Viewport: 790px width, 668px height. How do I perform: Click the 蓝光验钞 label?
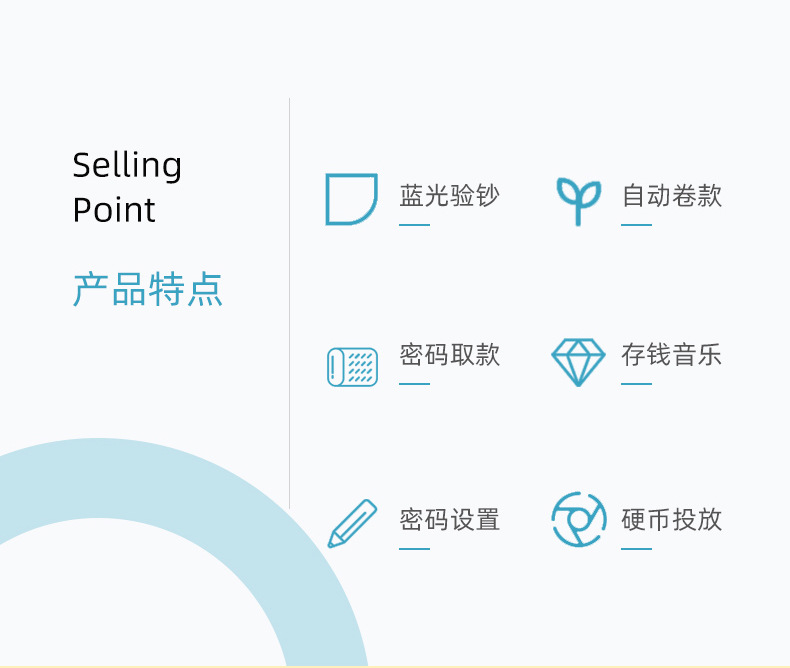click(449, 196)
